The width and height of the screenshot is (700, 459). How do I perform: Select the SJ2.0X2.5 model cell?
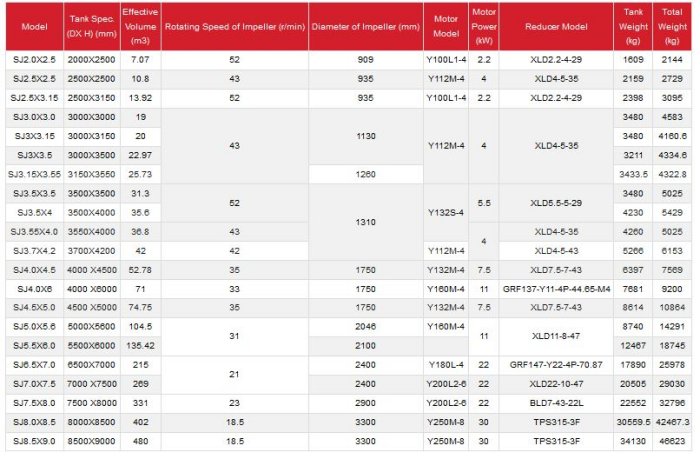point(32,60)
